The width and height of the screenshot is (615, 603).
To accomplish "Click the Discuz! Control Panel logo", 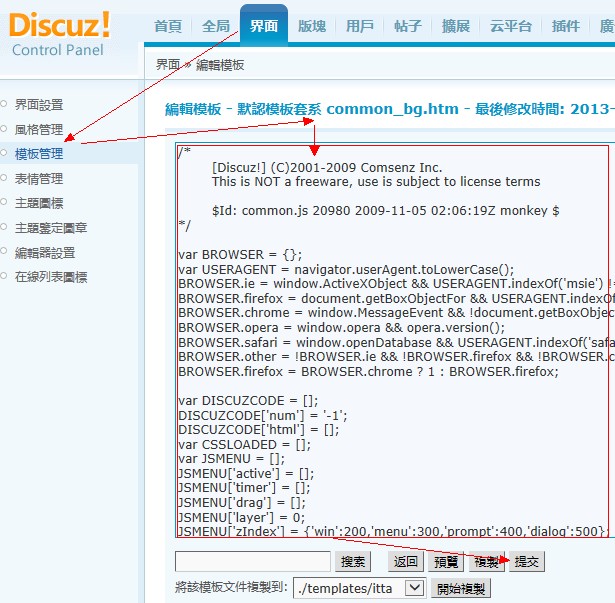I will (59, 35).
